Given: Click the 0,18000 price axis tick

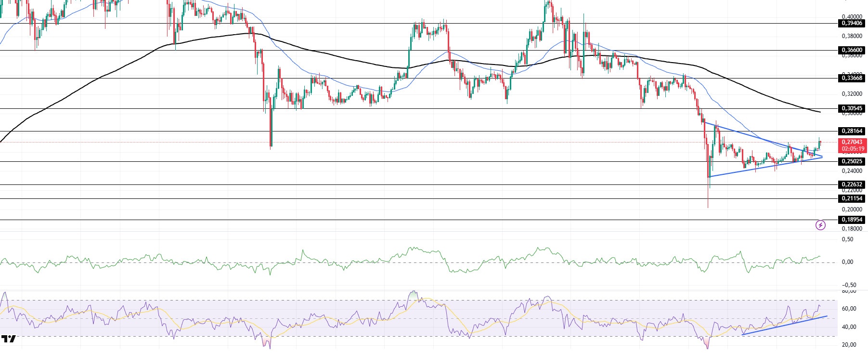Looking at the screenshot, I should 852,229.
